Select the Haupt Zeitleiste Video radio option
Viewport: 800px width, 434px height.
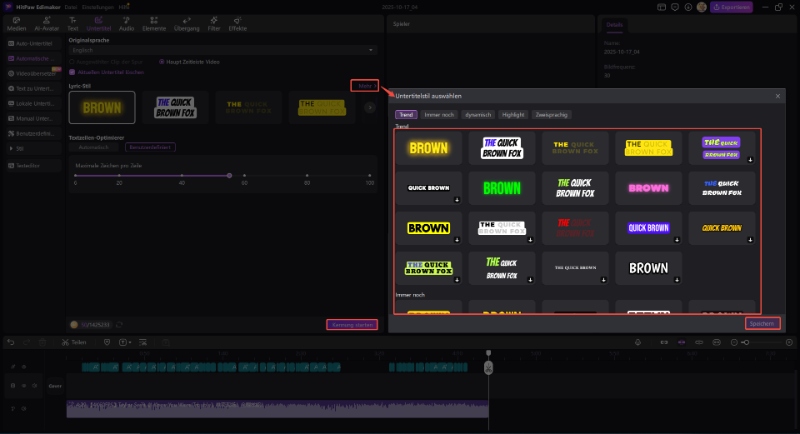[x=161, y=61]
